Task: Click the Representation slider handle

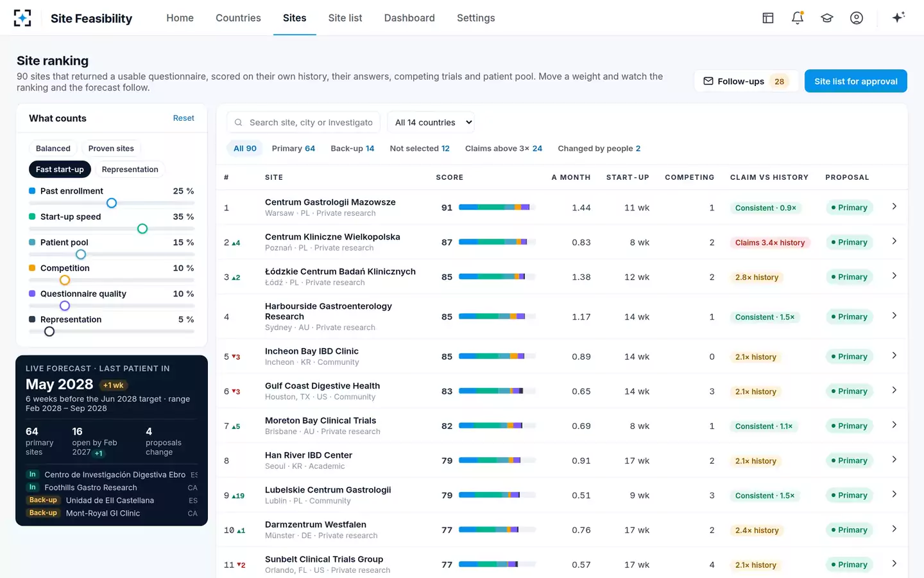Action: click(x=49, y=331)
